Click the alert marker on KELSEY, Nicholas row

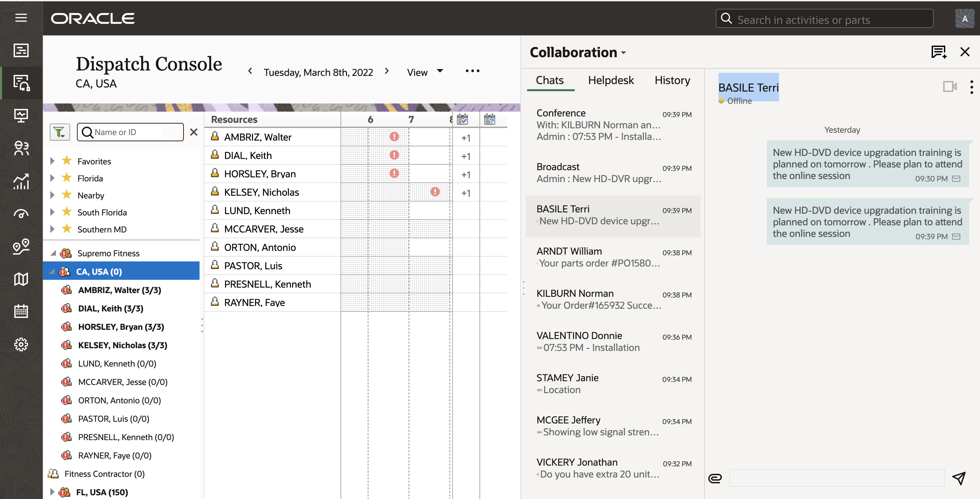click(x=435, y=192)
